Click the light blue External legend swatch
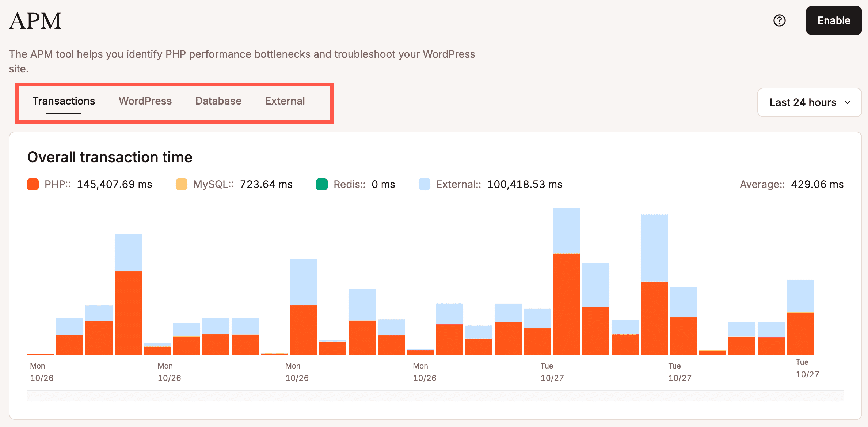This screenshot has width=868, height=427. point(425,184)
